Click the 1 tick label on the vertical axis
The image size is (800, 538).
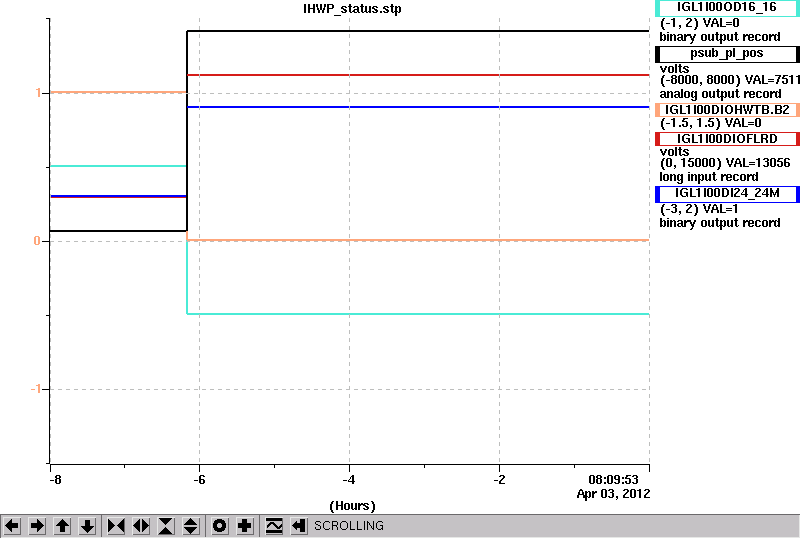pos(38,93)
